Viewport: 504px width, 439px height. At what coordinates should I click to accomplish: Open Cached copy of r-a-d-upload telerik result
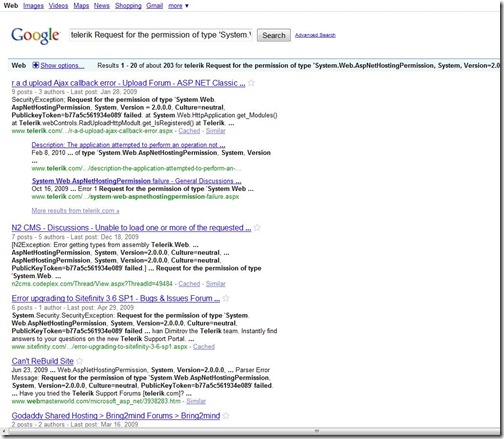click(x=189, y=131)
